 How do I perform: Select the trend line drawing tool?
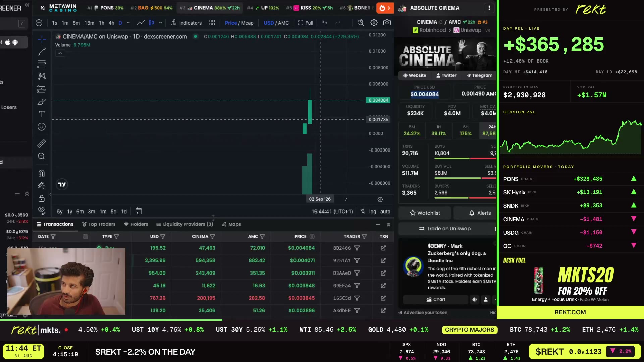coord(42,52)
